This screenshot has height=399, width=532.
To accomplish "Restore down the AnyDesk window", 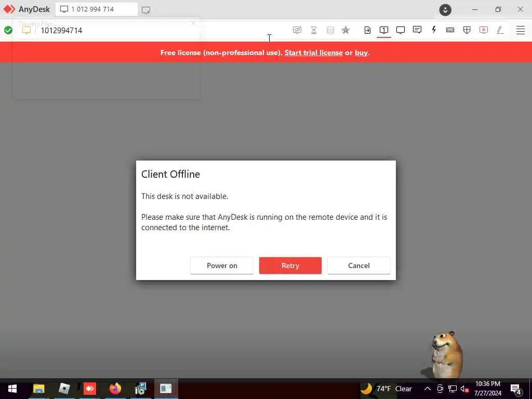I will [498, 9].
